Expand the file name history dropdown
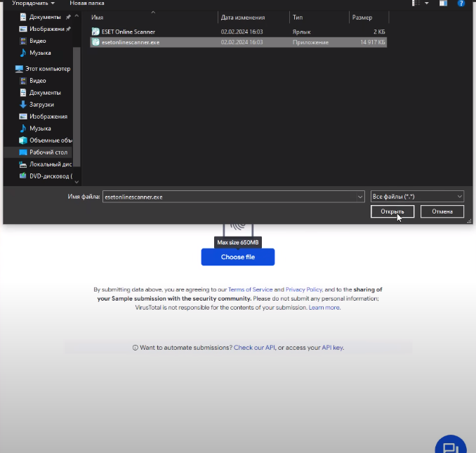 360,197
